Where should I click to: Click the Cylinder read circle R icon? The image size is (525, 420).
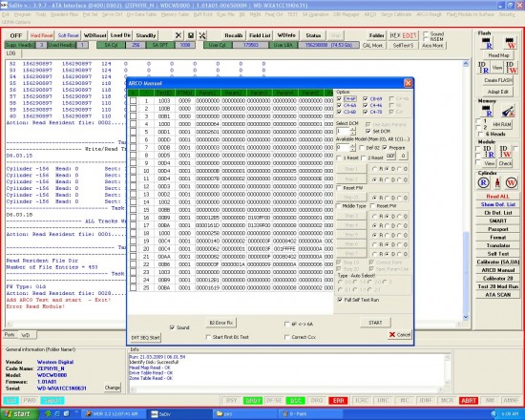[x=483, y=183]
